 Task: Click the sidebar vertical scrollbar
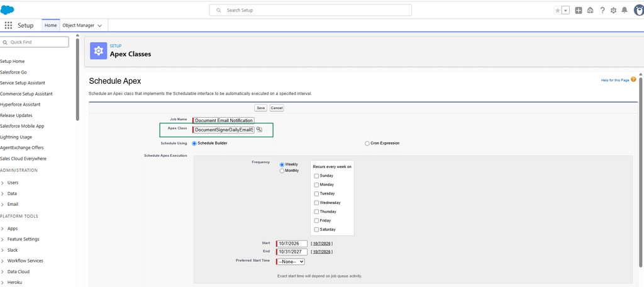coord(77,78)
